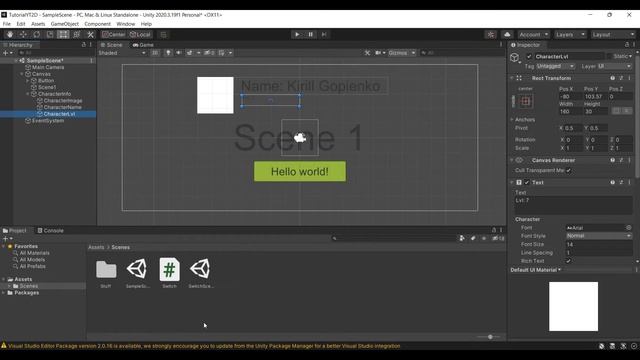Open the Layer UI dropdown
Viewport: 640px width, 360px height.
point(615,66)
